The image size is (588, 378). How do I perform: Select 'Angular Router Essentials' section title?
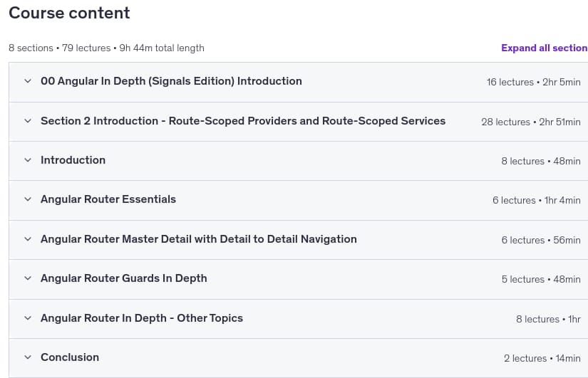pos(108,199)
